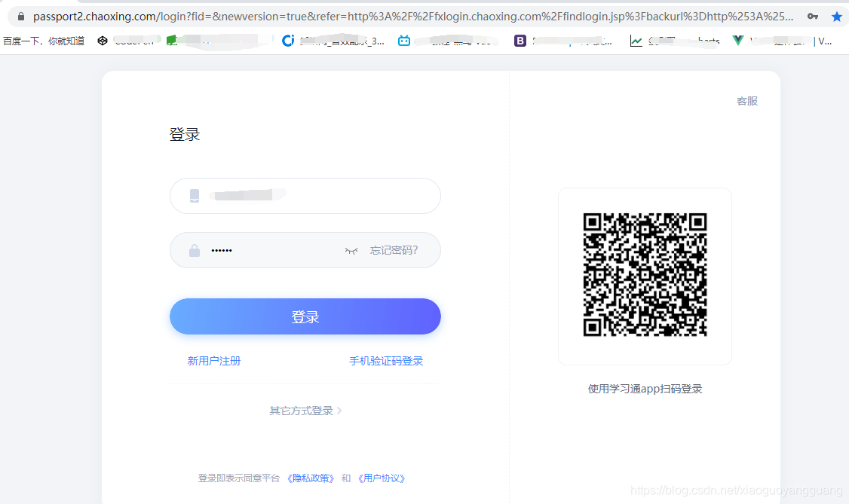
Task: Click the blue 登录 button
Action: tap(305, 316)
